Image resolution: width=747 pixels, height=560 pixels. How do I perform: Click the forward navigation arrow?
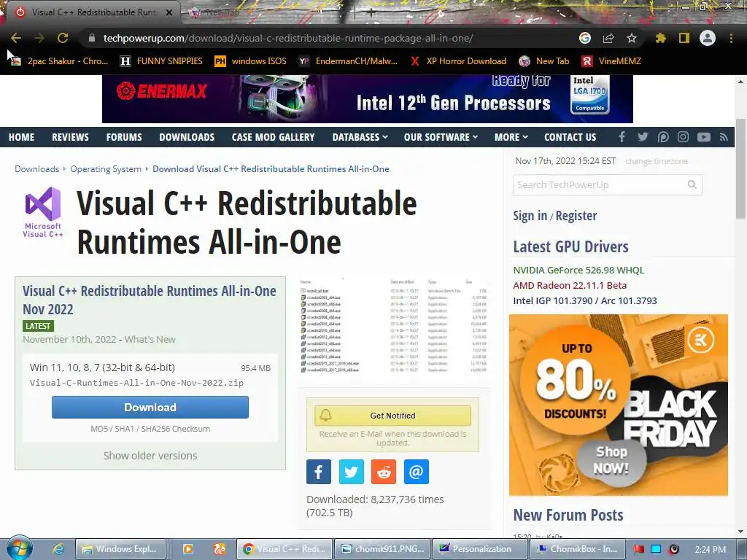[39, 38]
